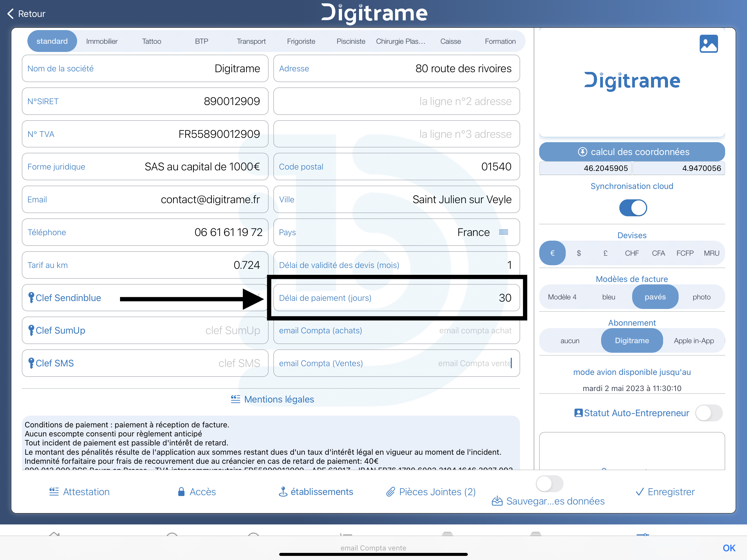Select the CFA currency
Image resolution: width=747 pixels, height=560 pixels.
point(658,253)
